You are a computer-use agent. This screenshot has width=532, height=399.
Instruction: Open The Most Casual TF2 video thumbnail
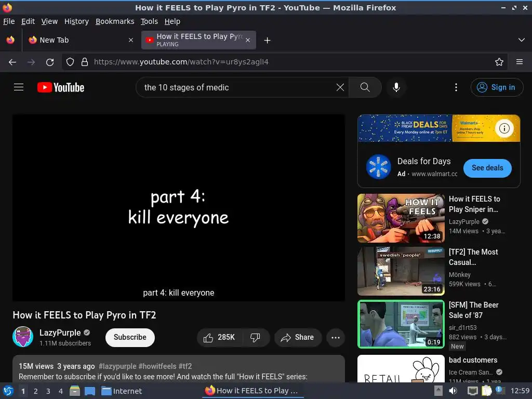coord(401,271)
